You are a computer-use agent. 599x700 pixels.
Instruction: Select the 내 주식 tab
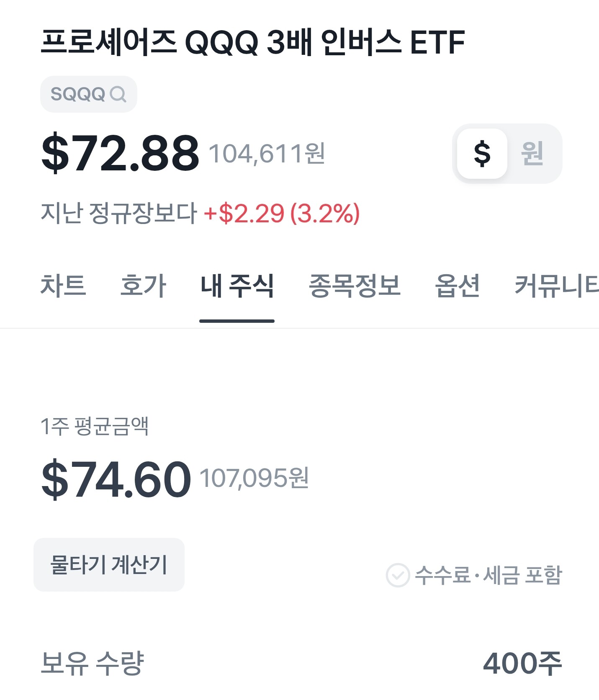pyautogui.click(x=237, y=286)
